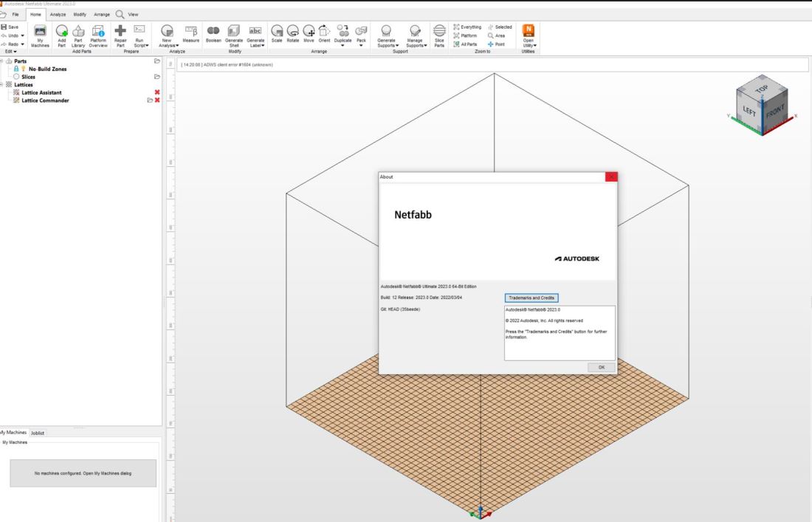Toggle the lock icon on No-Build Zones
Viewport: 812px width, 522px height.
click(x=16, y=69)
